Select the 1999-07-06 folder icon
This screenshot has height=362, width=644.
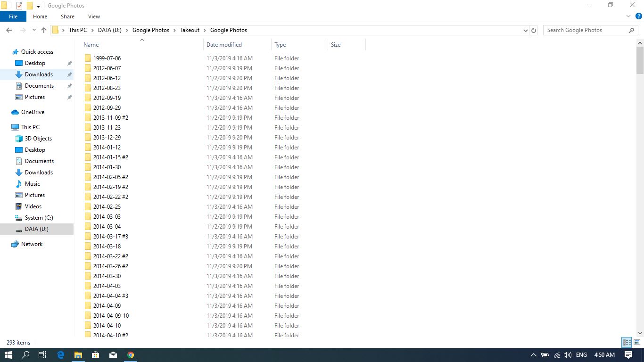88,58
